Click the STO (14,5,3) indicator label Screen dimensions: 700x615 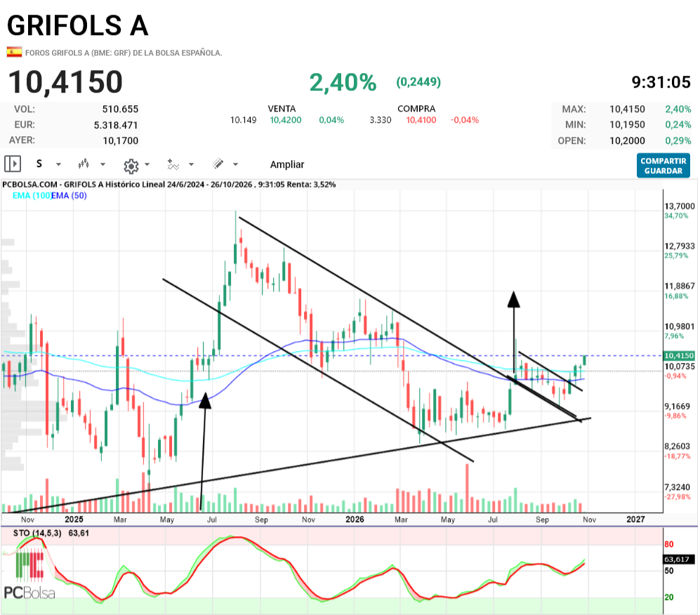click(x=37, y=533)
